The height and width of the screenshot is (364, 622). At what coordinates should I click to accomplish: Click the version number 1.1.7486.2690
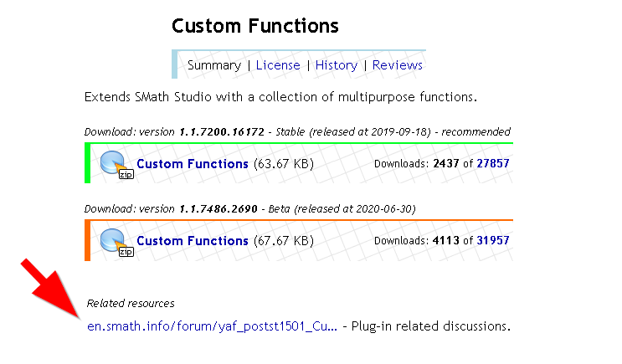pos(218,208)
